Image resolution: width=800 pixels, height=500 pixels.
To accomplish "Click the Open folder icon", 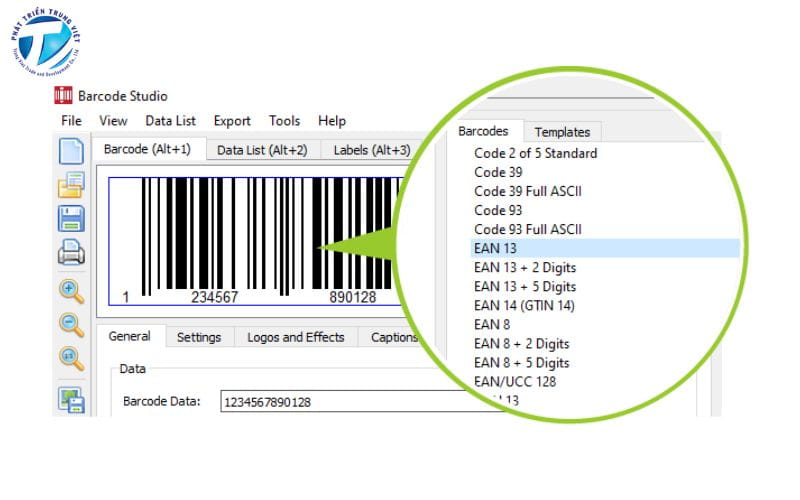I will pyautogui.click(x=71, y=185).
